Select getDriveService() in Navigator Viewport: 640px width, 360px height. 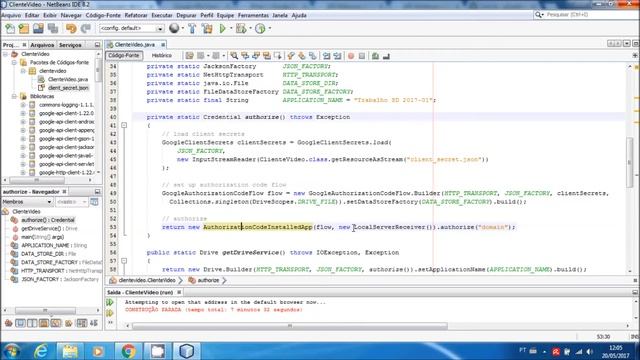41,229
